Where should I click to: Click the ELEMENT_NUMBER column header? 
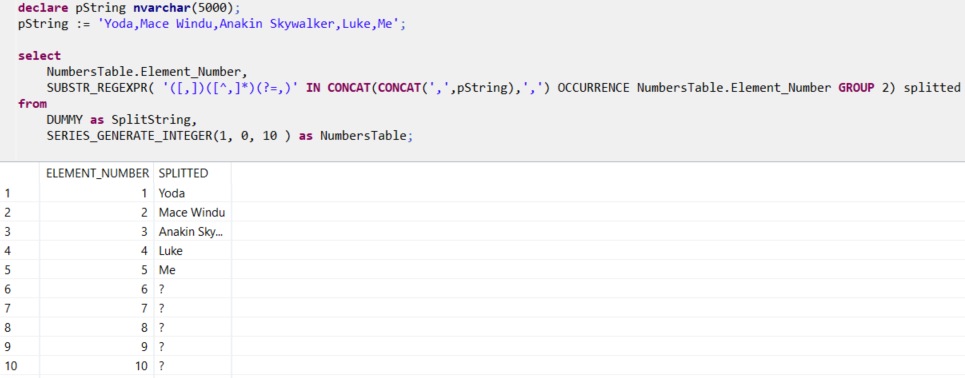click(97, 174)
